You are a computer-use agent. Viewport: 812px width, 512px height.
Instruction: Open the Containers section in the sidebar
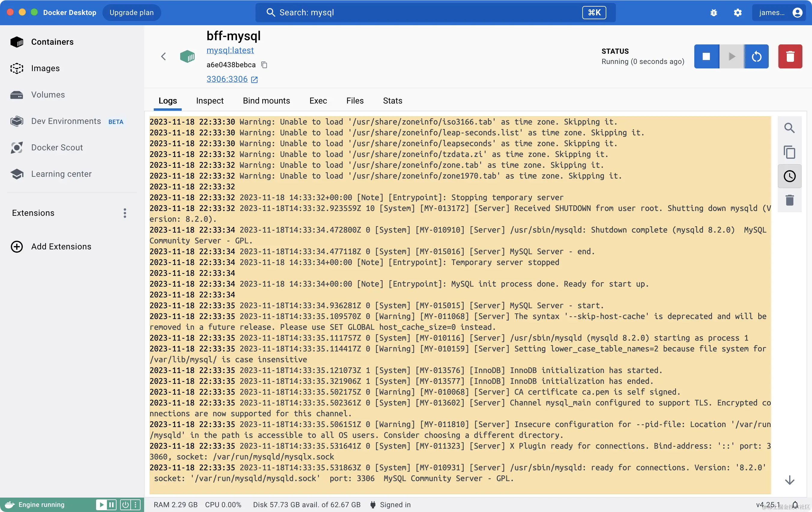point(52,42)
